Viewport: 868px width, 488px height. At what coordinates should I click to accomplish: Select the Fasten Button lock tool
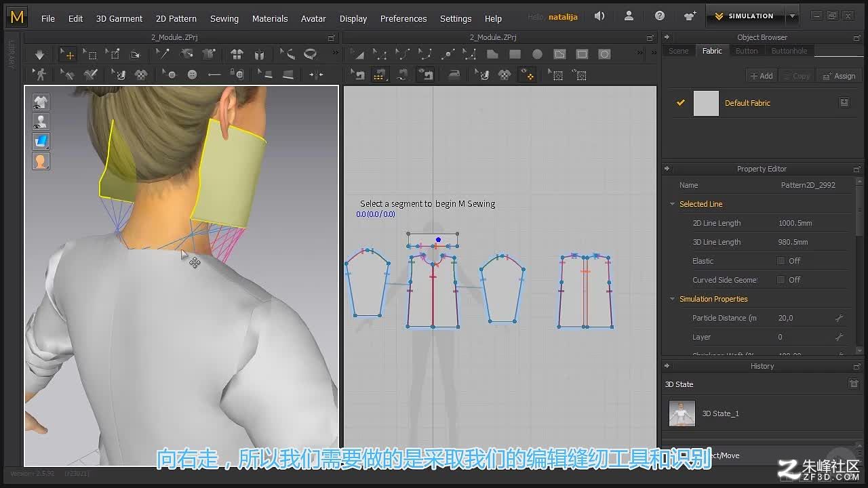click(x=237, y=75)
